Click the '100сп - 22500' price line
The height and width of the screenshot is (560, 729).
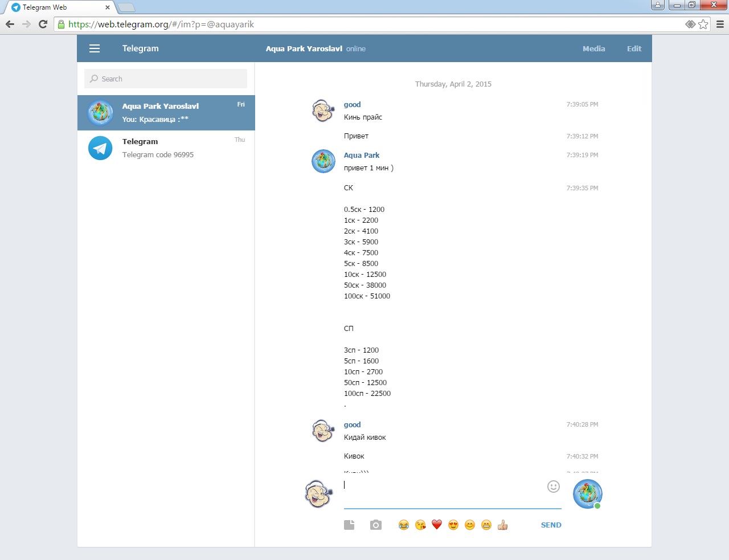[367, 393]
